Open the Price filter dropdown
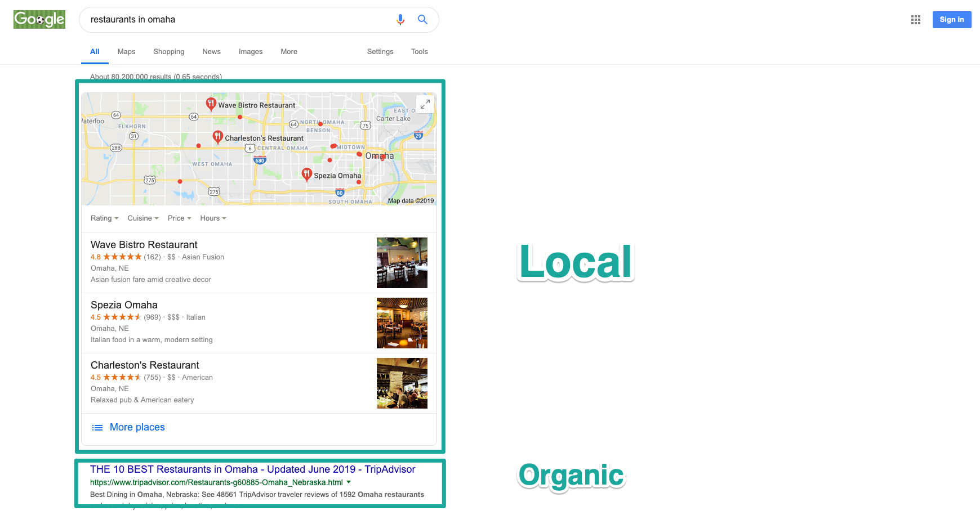 coord(180,218)
